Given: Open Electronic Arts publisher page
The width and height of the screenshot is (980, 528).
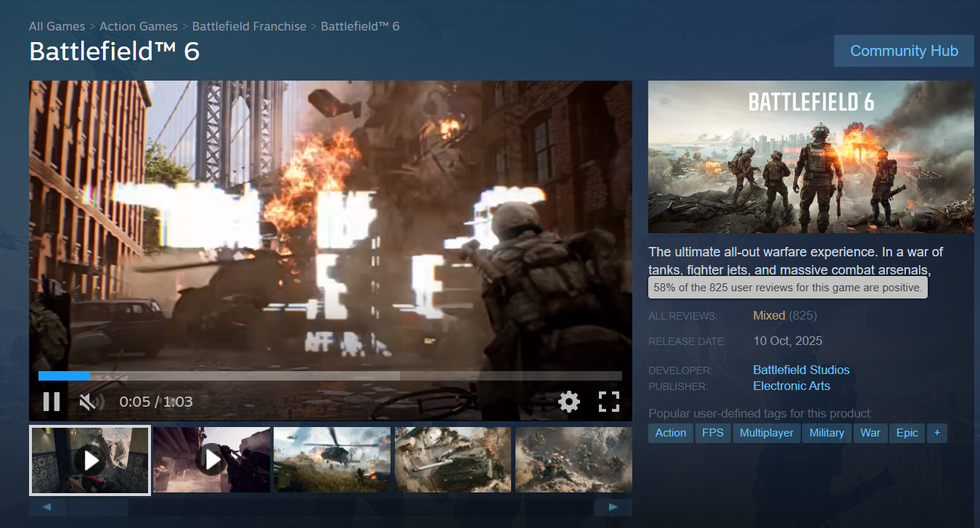Looking at the screenshot, I should tap(791, 386).
